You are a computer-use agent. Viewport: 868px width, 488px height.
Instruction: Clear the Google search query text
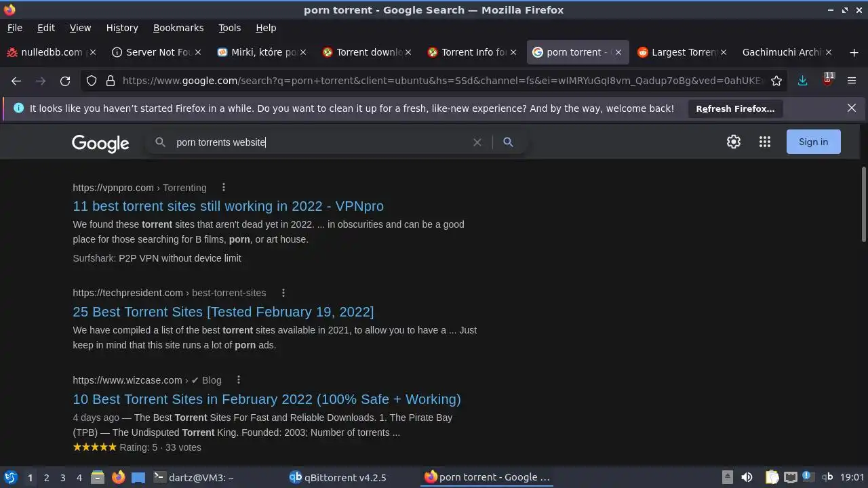tap(477, 142)
